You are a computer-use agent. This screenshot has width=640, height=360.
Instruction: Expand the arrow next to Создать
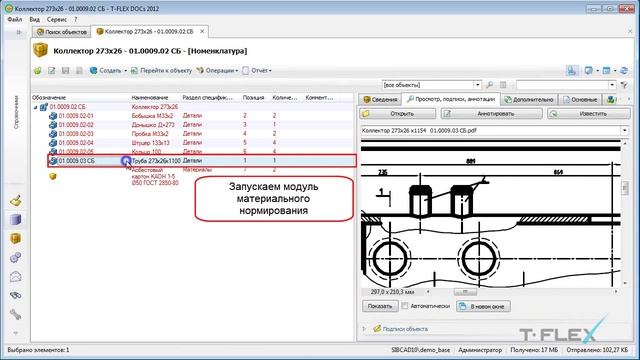125,71
